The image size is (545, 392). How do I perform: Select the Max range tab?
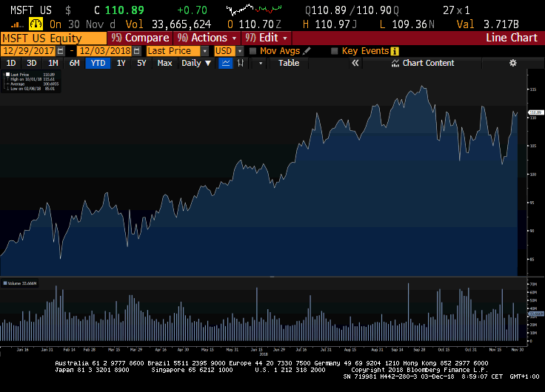(164, 63)
